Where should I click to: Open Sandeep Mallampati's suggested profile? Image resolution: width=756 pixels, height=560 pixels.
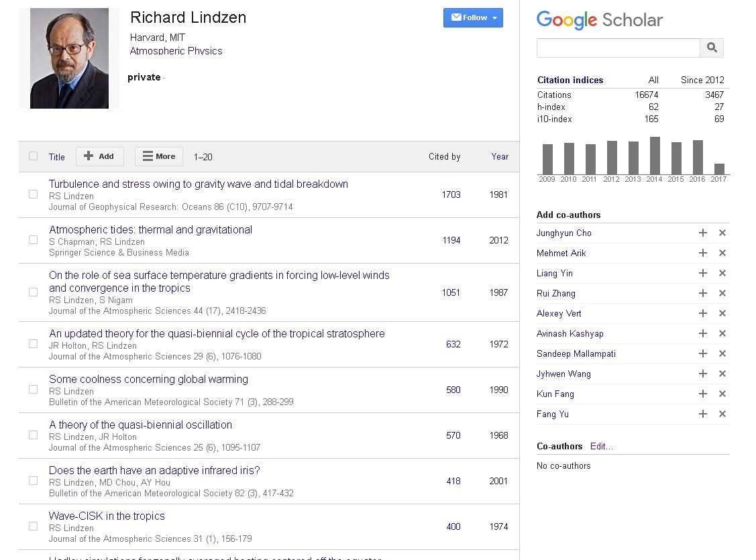(576, 353)
